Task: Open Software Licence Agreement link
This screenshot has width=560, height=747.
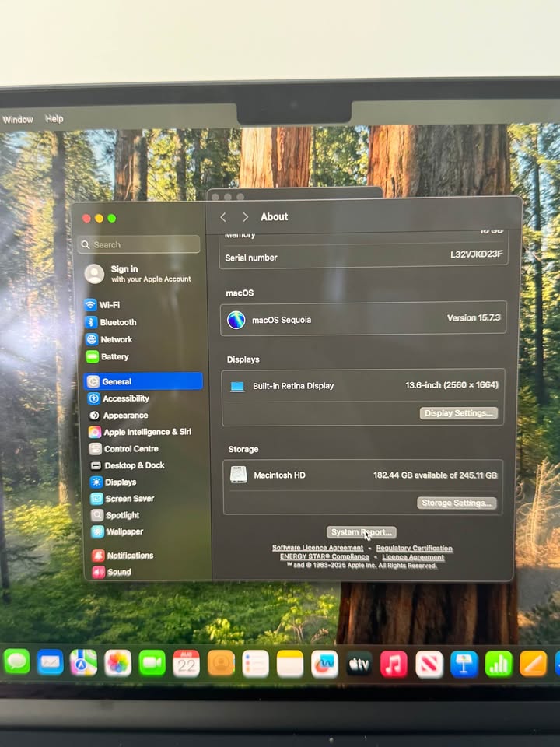Action: 317,548
